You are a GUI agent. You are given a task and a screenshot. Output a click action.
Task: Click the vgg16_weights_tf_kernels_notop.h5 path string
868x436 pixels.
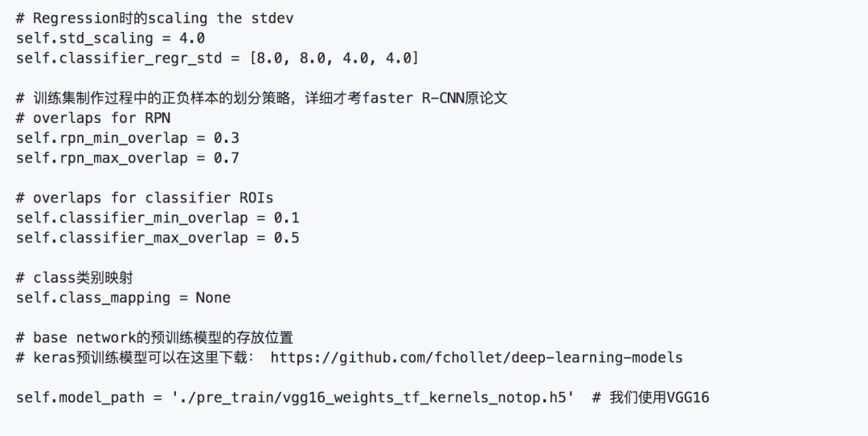pyautogui.click(x=373, y=397)
